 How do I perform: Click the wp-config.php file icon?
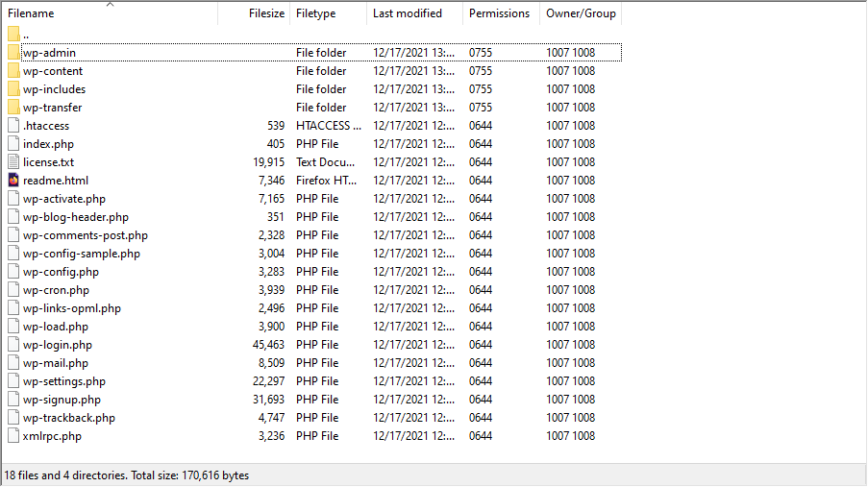pos(13,272)
